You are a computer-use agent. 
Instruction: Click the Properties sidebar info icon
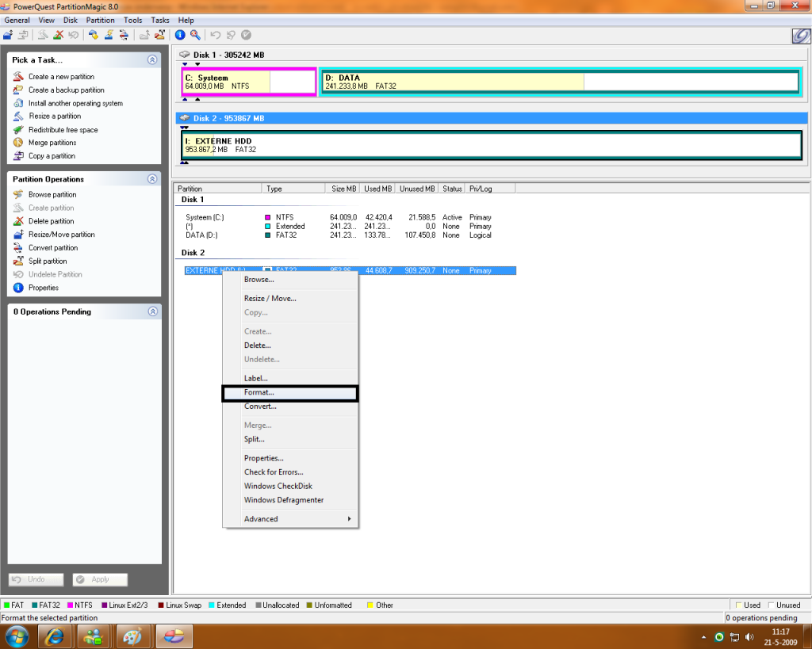(18, 288)
